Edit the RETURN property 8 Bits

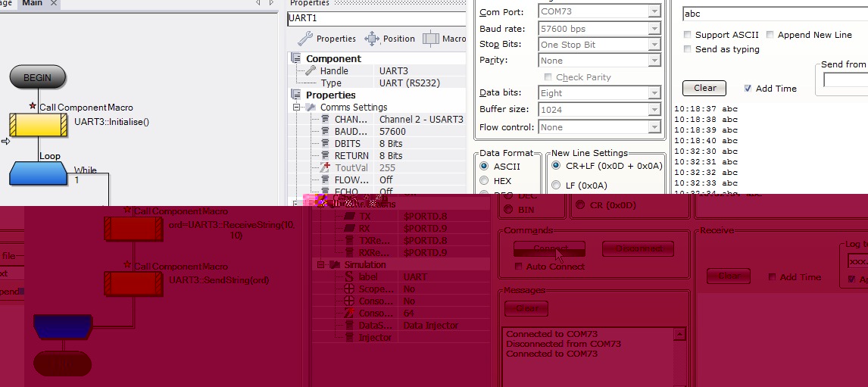click(x=422, y=155)
